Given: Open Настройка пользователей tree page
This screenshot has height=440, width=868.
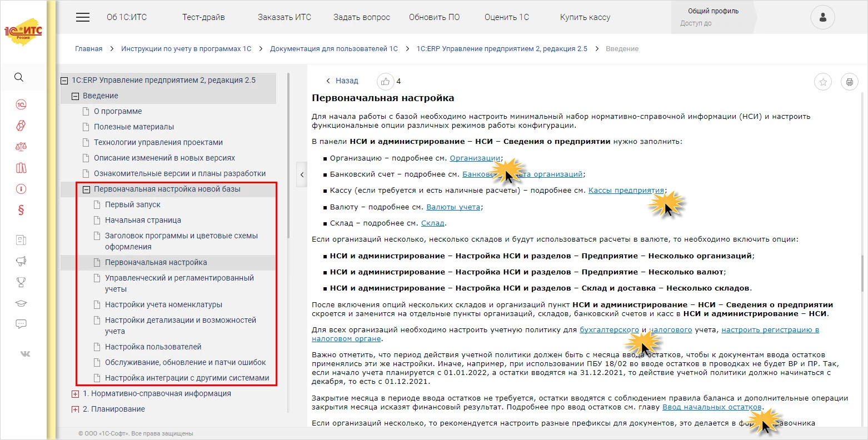Looking at the screenshot, I should point(153,347).
